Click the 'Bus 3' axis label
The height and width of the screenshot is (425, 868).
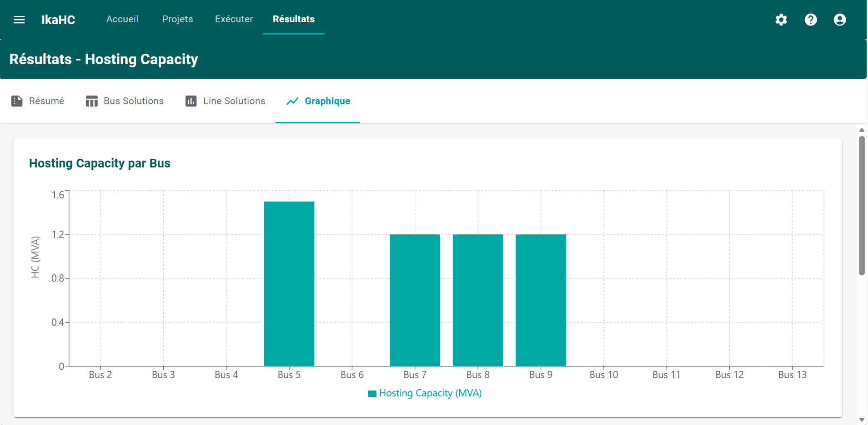163,375
